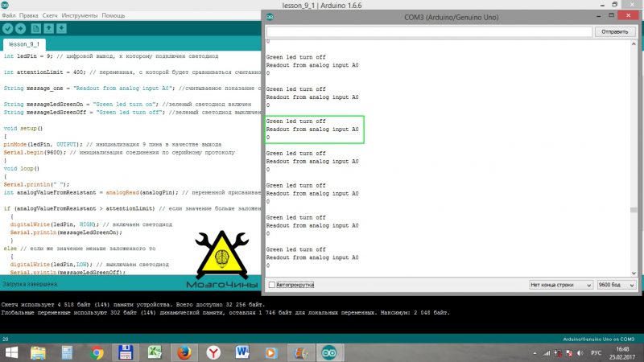Click the serial monitor message input field

(x=429, y=31)
